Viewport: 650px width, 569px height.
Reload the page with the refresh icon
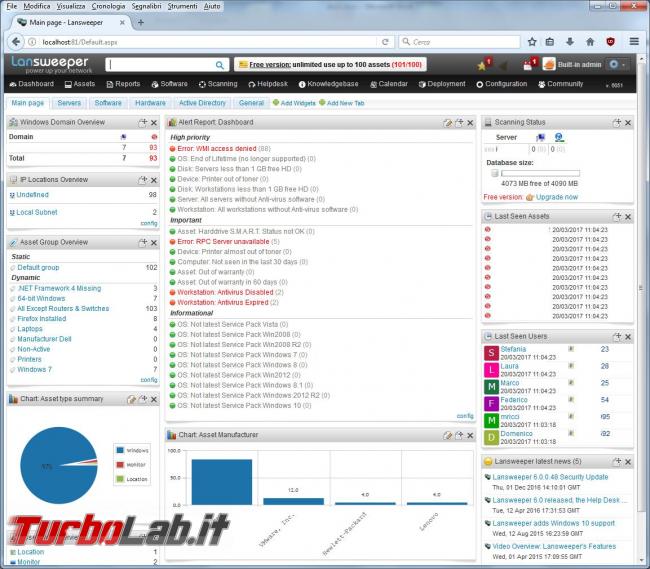coord(385,42)
